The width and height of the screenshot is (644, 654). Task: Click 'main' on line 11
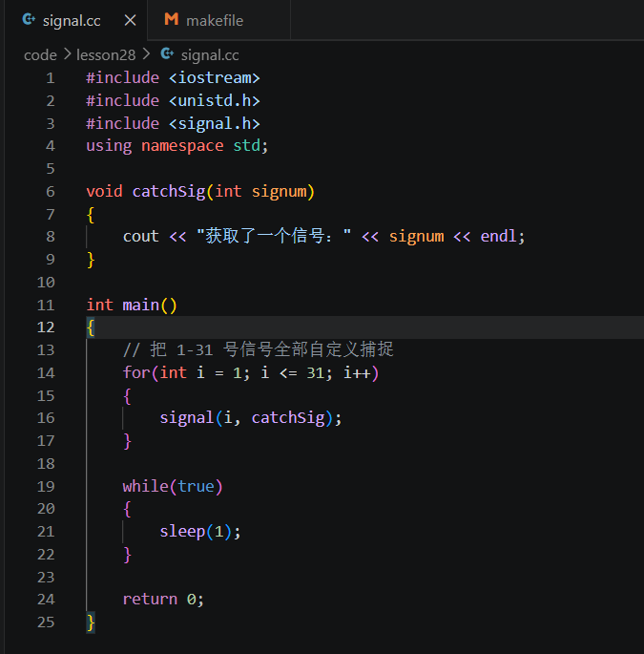(x=141, y=305)
